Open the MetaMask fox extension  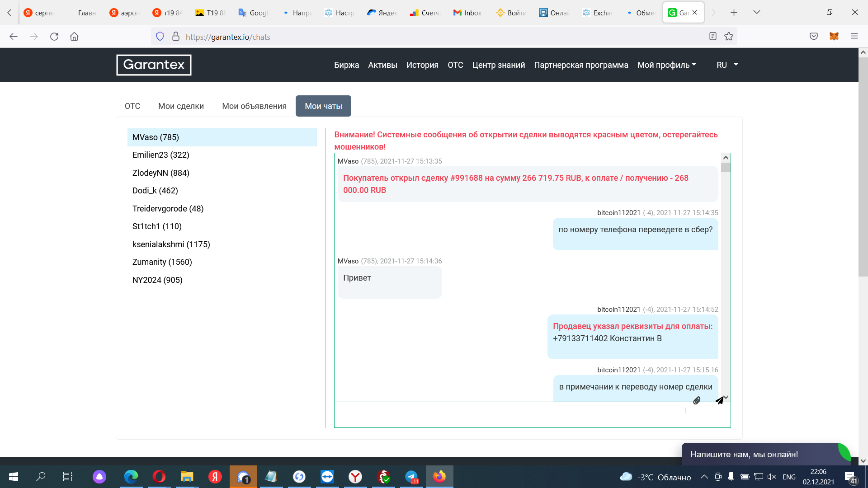[x=834, y=37]
